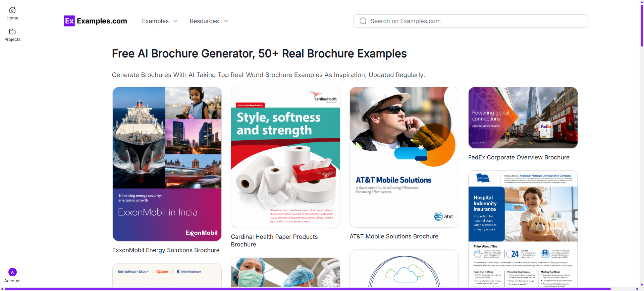Open the Hospital Indemnity Insurance brochure thumbnail

click(x=523, y=229)
